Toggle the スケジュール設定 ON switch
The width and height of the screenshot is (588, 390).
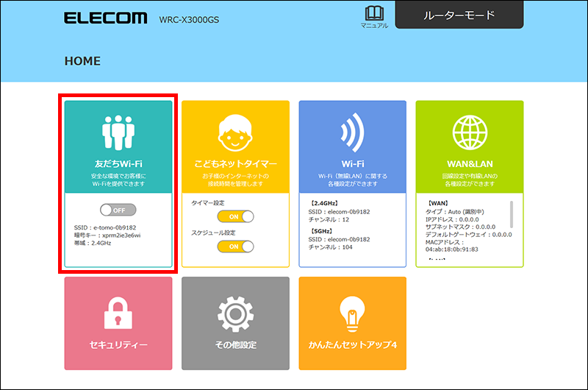pos(235,247)
